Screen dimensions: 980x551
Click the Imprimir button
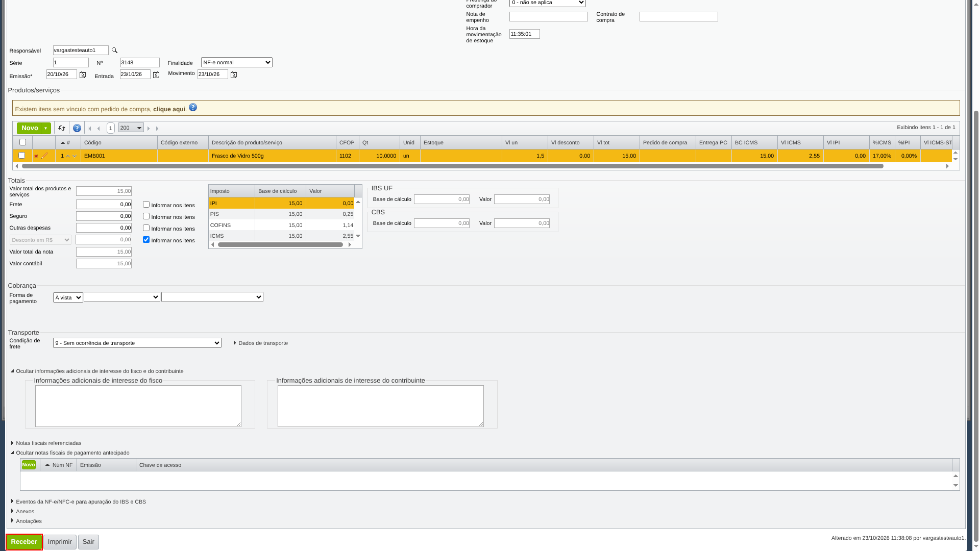[x=60, y=542]
